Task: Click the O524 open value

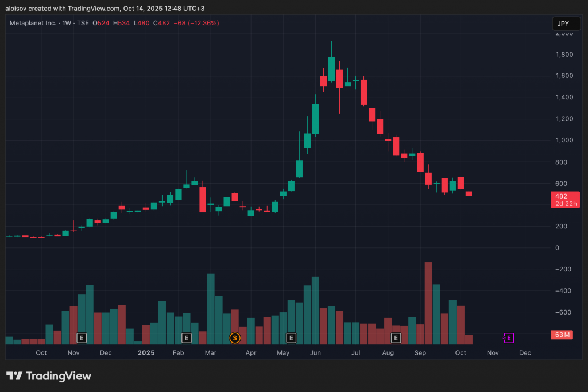Action: pos(101,23)
